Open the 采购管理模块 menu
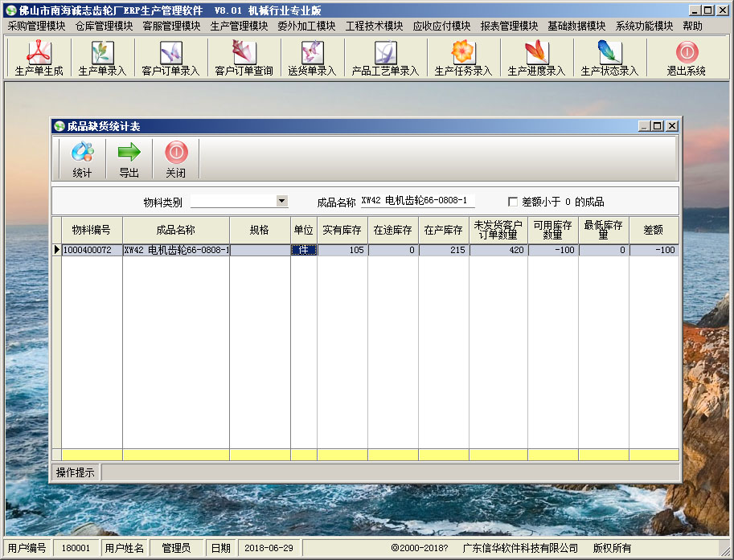The height and width of the screenshot is (560, 734). 36,26
